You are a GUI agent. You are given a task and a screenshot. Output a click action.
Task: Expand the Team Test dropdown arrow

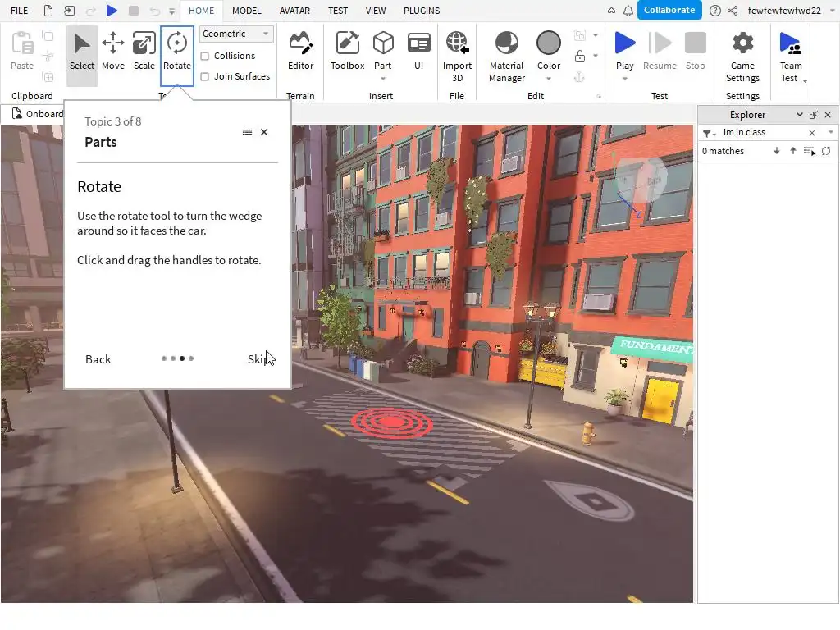coord(806,81)
